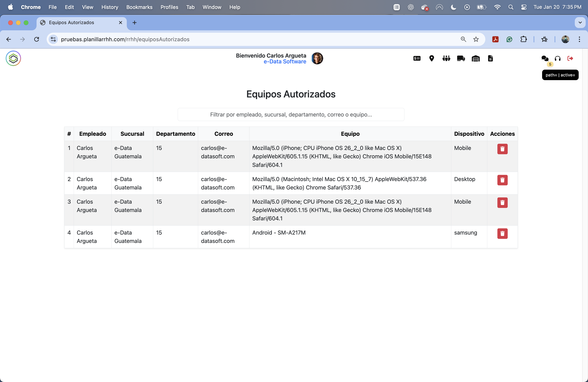Open the Chrome three-dot menu
Screen dimensions: 588x382
579,39
